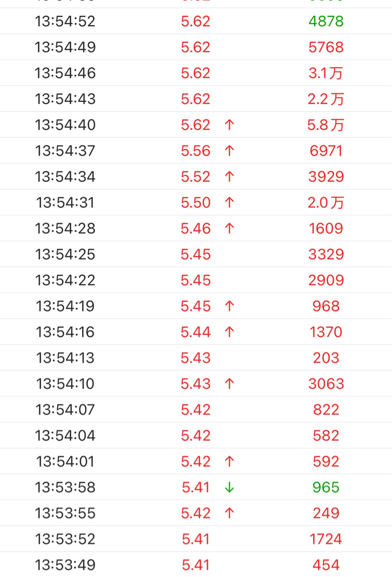Tap the green down arrow at 13:53:58
This screenshot has height=577, width=392.
click(x=229, y=487)
